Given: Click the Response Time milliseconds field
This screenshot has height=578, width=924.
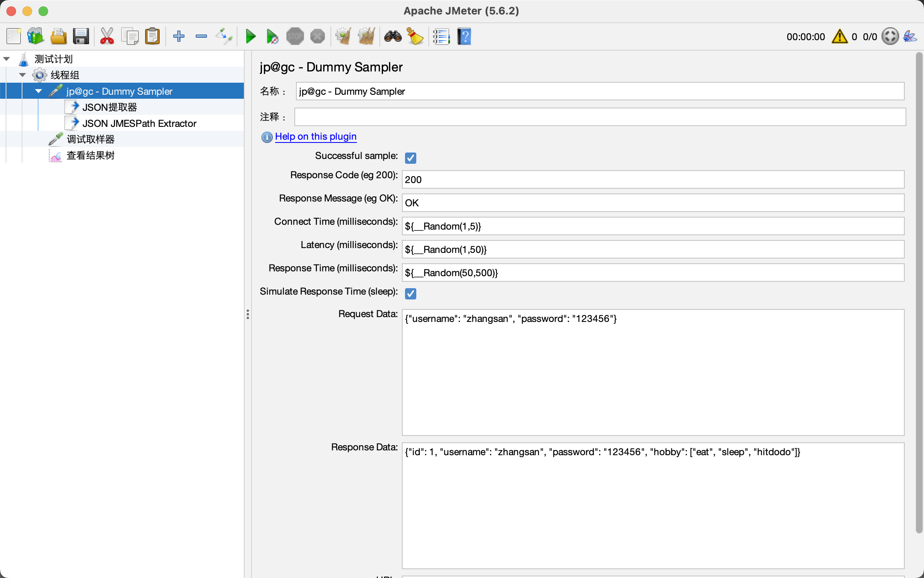Looking at the screenshot, I should point(653,273).
